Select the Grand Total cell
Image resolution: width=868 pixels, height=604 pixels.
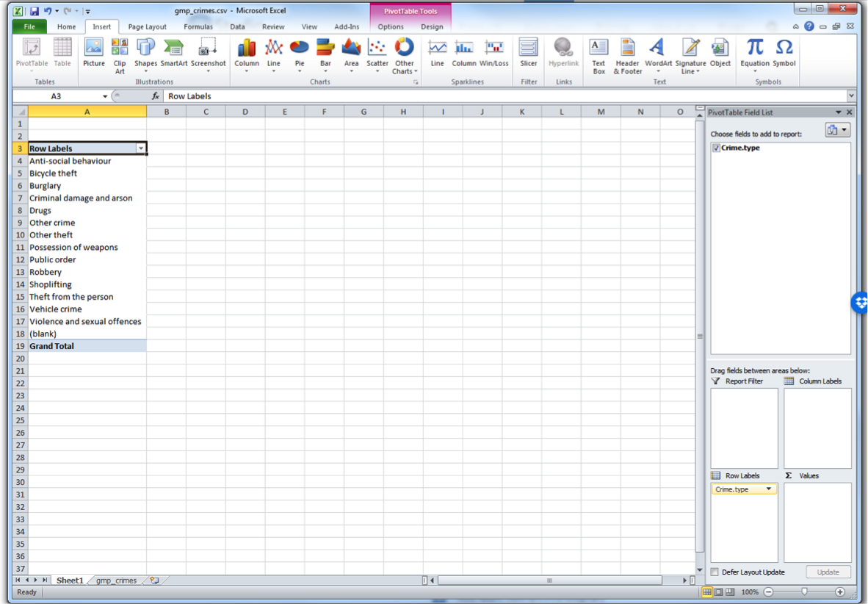pyautogui.click(x=87, y=346)
